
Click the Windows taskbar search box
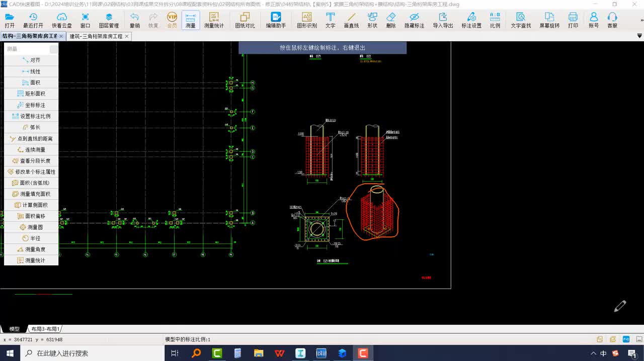tap(93, 353)
